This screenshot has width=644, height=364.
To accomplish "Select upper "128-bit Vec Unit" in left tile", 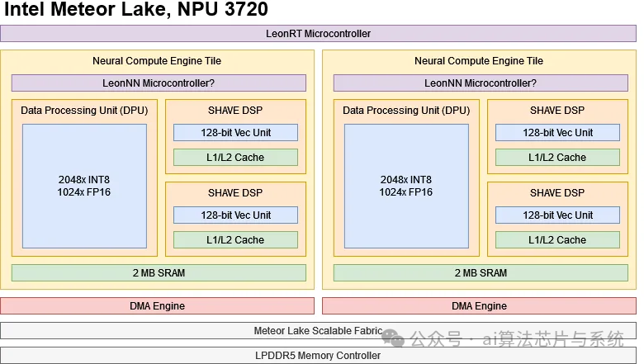I will 236,133.
